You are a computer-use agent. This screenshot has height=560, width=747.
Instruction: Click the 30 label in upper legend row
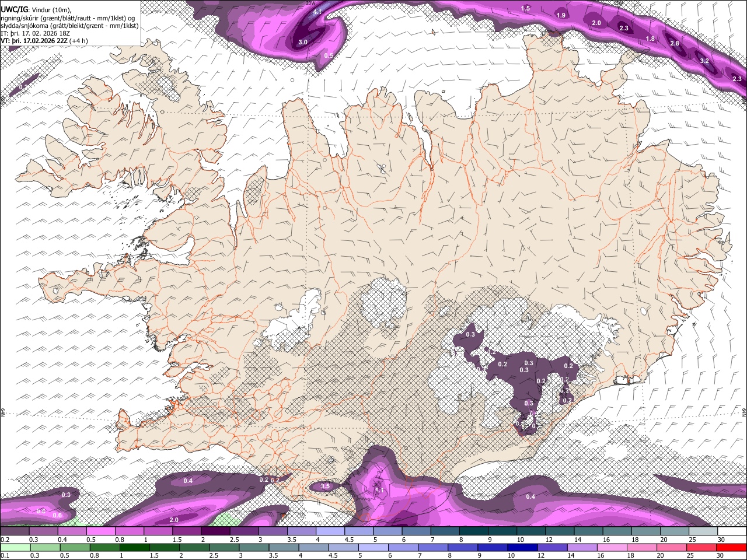click(721, 540)
